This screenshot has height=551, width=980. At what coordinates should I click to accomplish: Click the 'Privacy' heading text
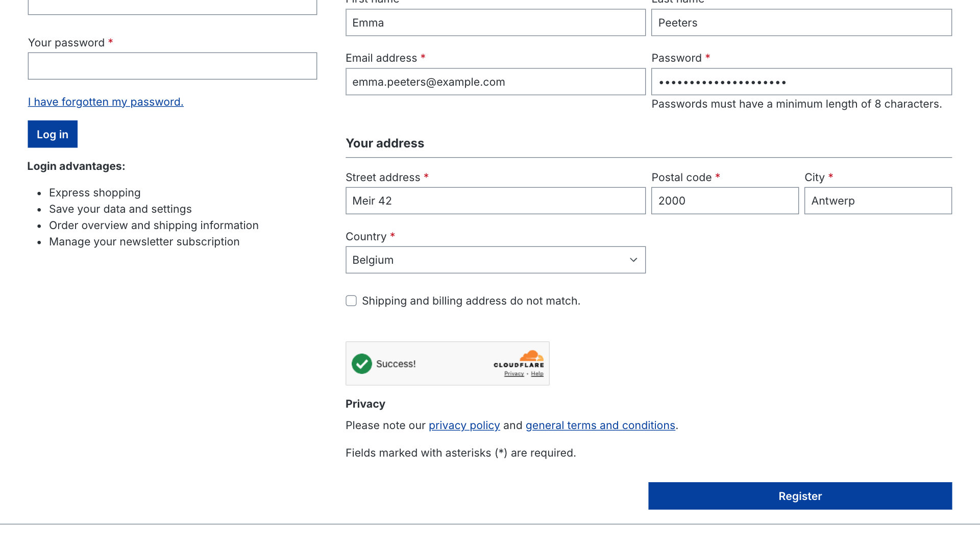click(x=365, y=404)
